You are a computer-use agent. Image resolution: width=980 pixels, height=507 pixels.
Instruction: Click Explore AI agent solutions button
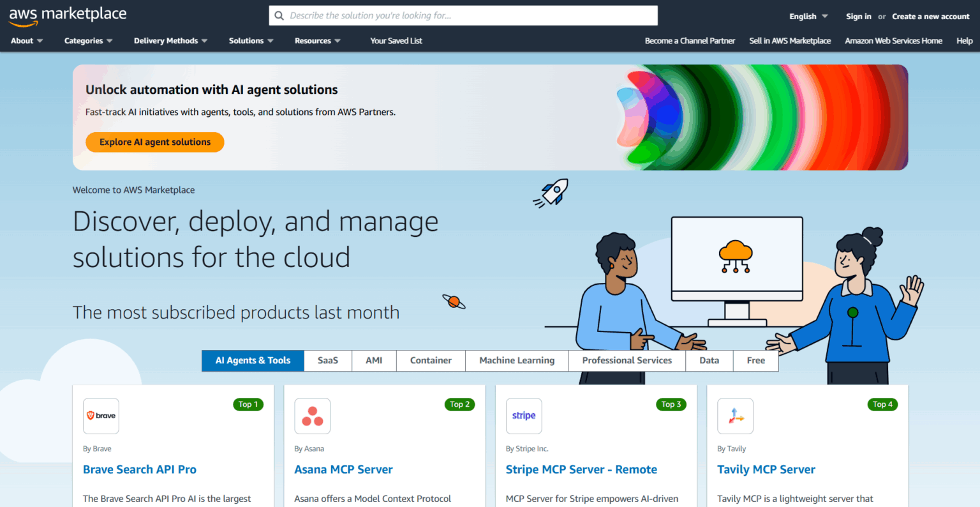pyautogui.click(x=155, y=142)
